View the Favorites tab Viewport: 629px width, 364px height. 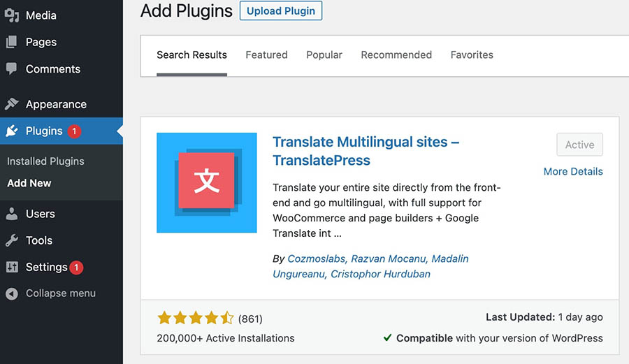[472, 54]
